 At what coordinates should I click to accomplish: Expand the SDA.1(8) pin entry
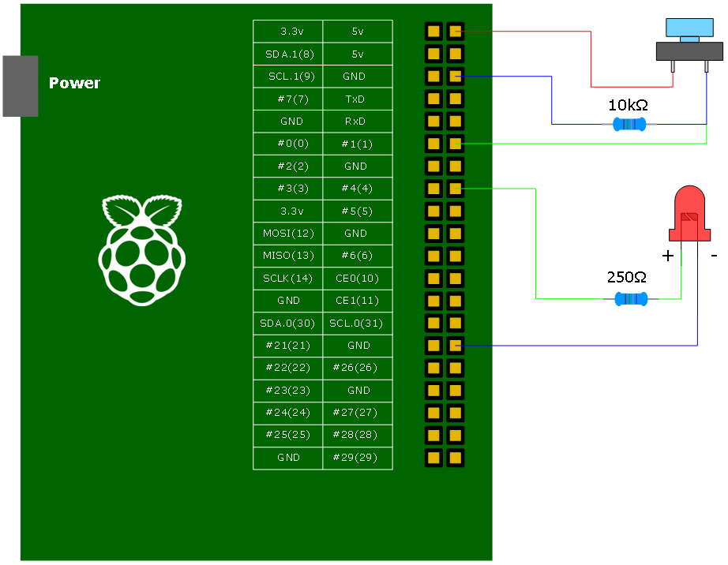(x=287, y=54)
